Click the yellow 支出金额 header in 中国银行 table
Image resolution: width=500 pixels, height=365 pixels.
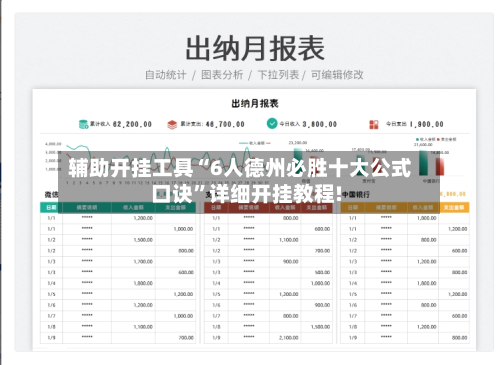point(454,207)
